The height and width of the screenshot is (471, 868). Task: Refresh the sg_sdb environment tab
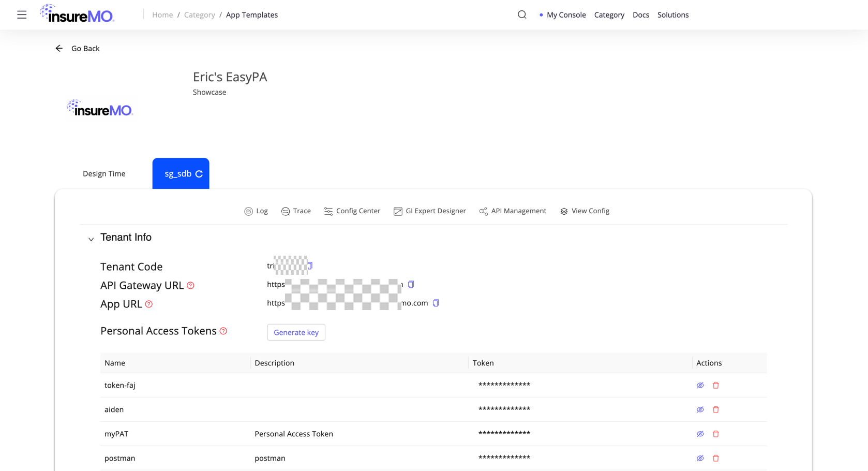coord(199,174)
